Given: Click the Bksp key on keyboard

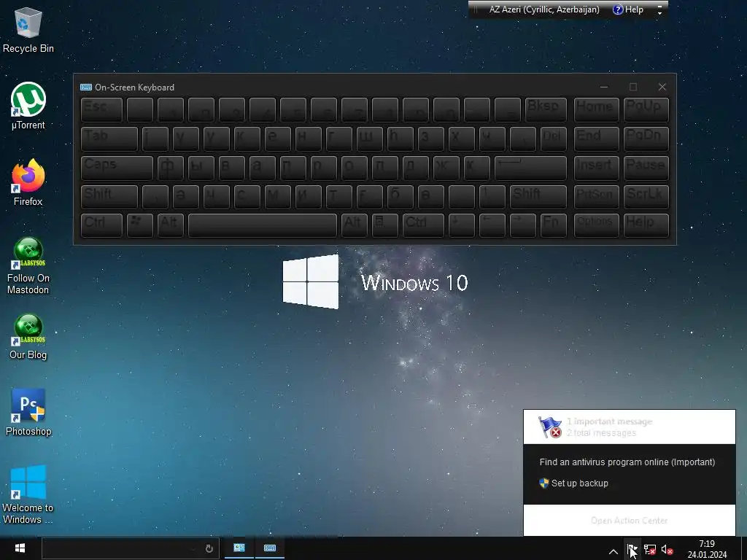Looking at the screenshot, I should click(546, 109).
